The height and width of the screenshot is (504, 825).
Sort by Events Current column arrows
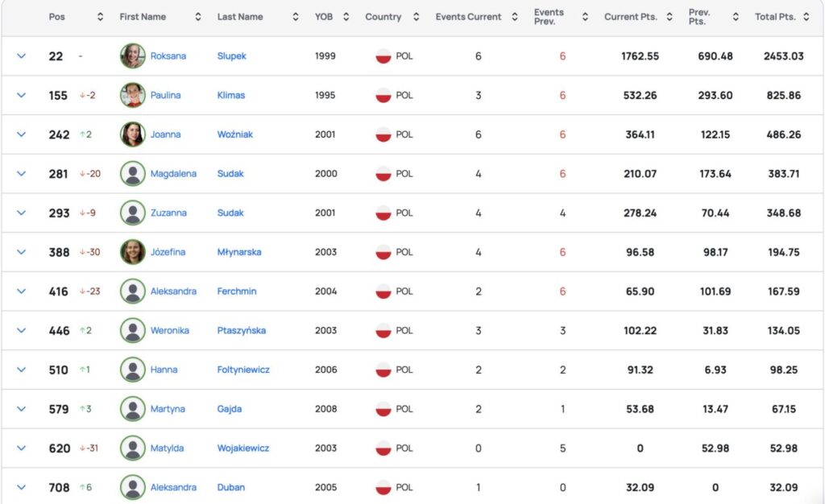(515, 17)
